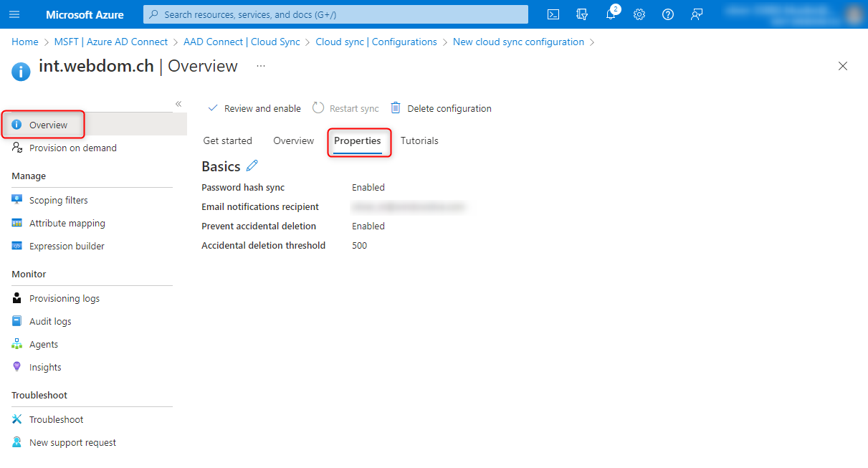Click the Agents icon
Screen dimensions: 868x468
pyautogui.click(x=17, y=344)
